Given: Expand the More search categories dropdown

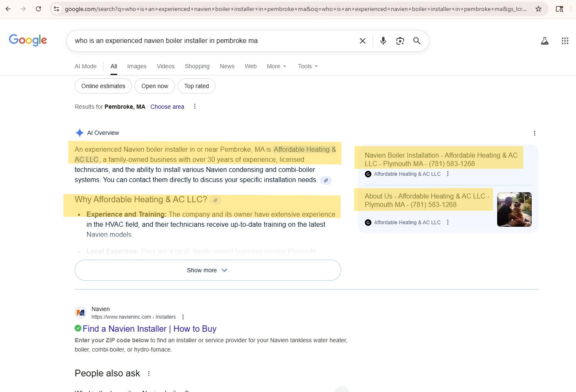Looking at the screenshot, I should click(276, 66).
